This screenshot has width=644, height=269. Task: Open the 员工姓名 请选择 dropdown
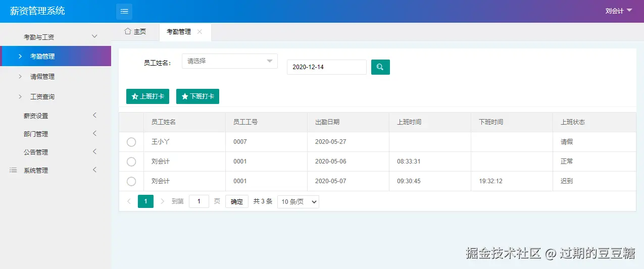tap(230, 61)
